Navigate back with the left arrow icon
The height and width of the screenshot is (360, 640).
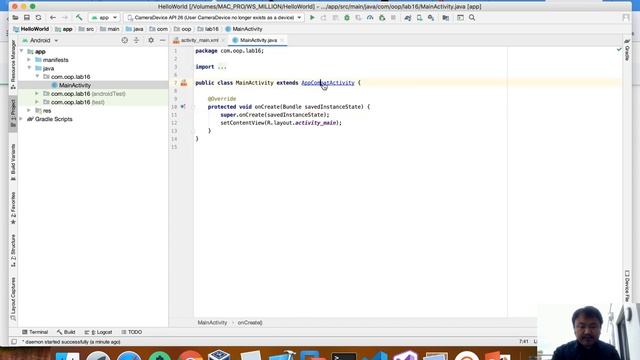[x=53, y=18]
